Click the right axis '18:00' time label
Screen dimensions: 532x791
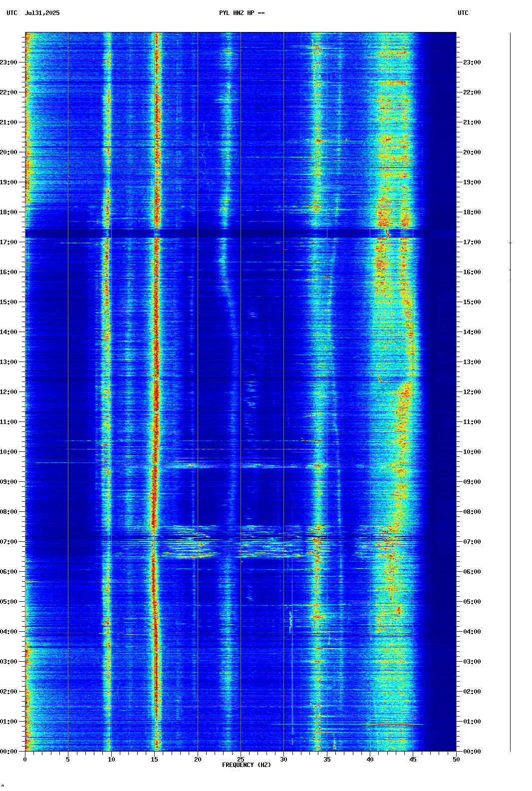pyautogui.click(x=472, y=212)
